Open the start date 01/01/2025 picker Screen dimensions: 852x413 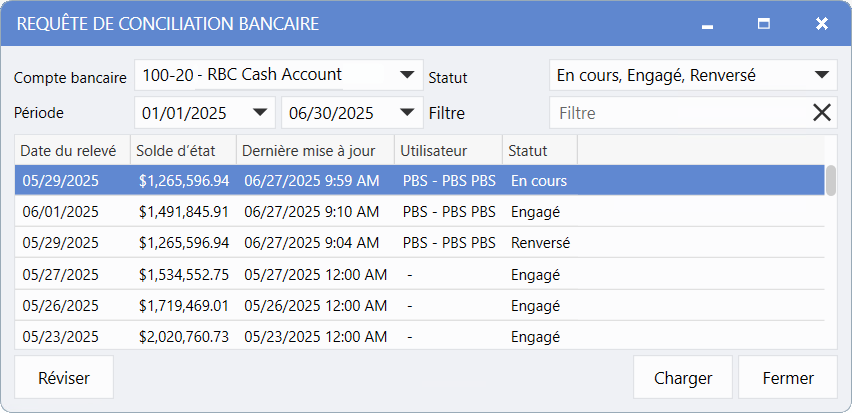[x=262, y=113]
